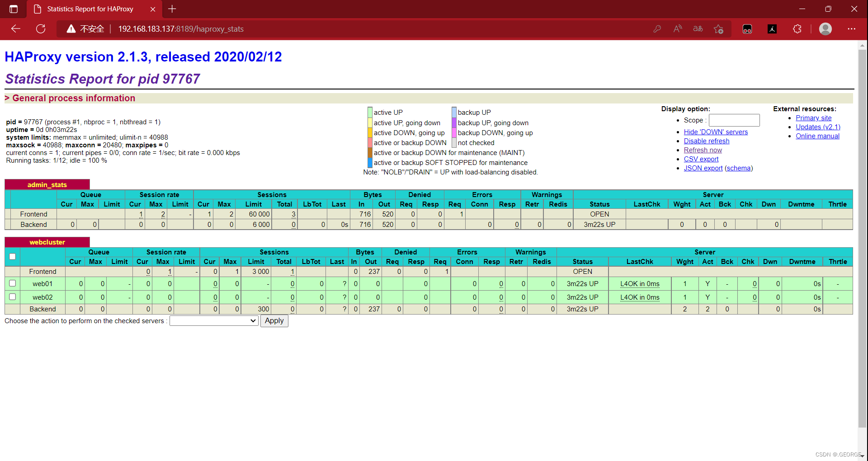The height and width of the screenshot is (461, 868).
Task: Reload the page with refresh icon
Action: (41, 29)
